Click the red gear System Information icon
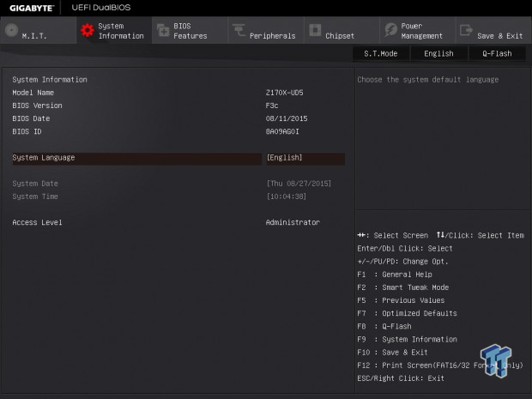 point(88,31)
